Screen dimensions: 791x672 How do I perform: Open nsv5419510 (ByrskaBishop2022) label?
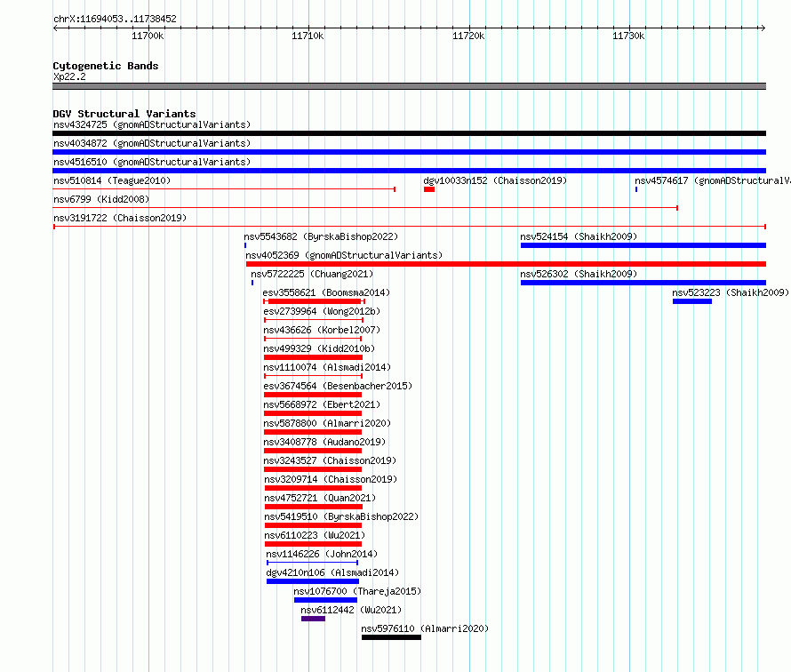[x=341, y=516]
